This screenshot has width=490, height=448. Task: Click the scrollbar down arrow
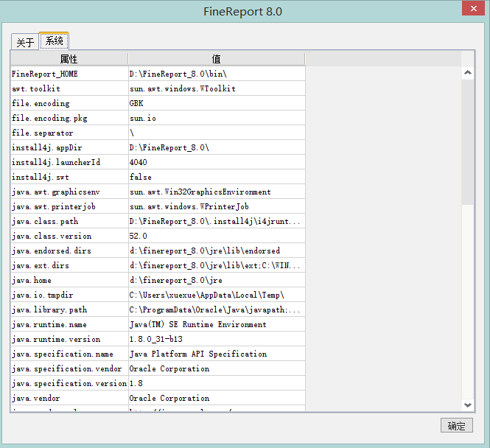(468, 405)
